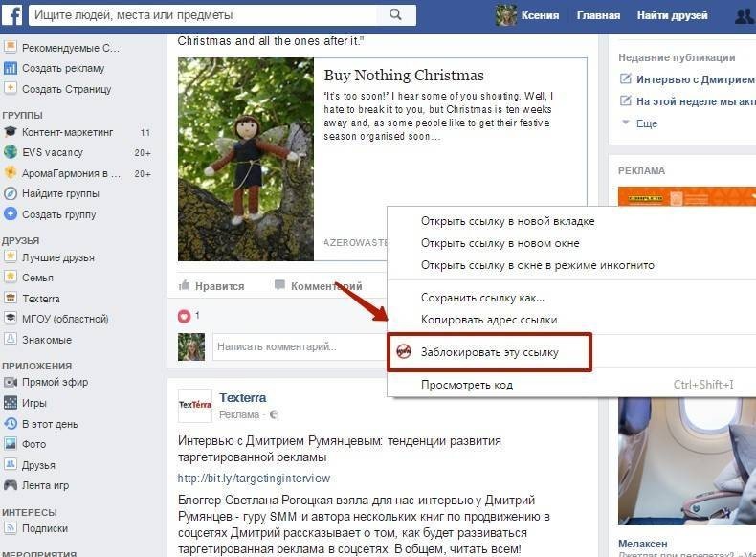The image size is (756, 557).
Task: Click the Недавние публикации heading
Action: pos(677,57)
